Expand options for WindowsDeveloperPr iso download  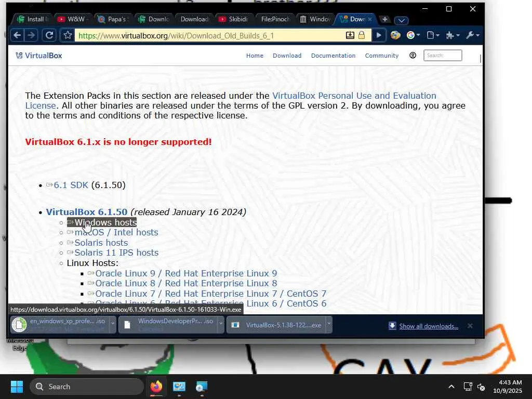click(220, 325)
